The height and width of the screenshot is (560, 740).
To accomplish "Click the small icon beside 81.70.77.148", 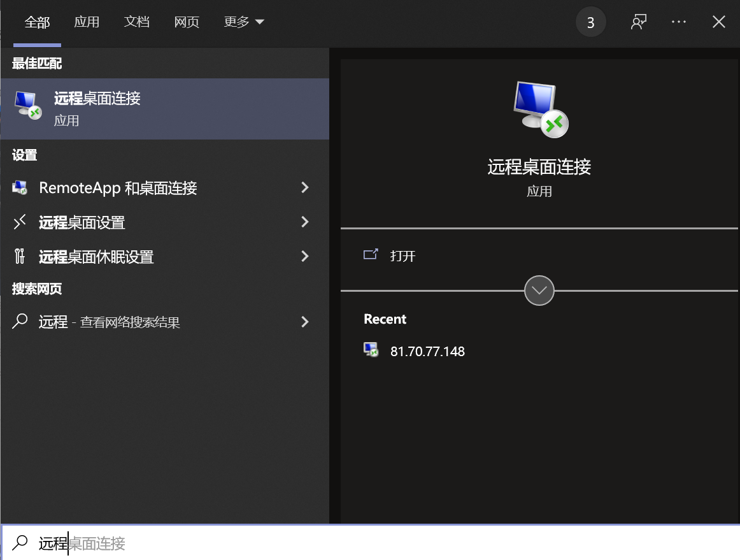I will 371,349.
